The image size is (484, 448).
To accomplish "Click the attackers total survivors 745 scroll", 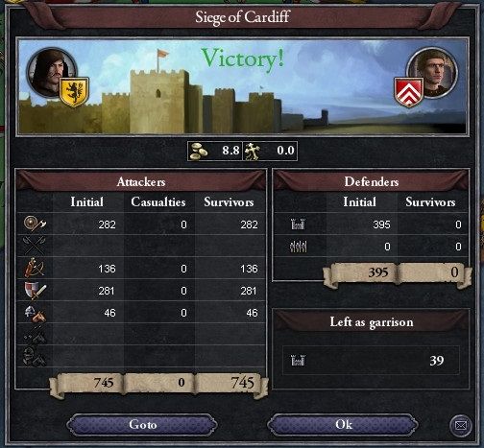I will pyautogui.click(x=230, y=383).
